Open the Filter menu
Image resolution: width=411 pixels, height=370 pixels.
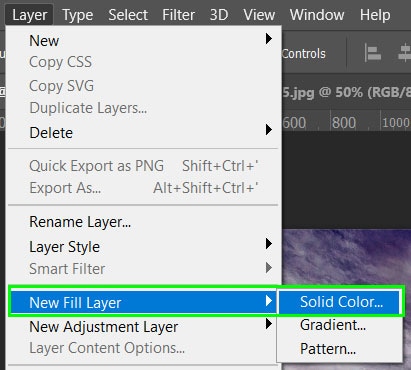(178, 15)
